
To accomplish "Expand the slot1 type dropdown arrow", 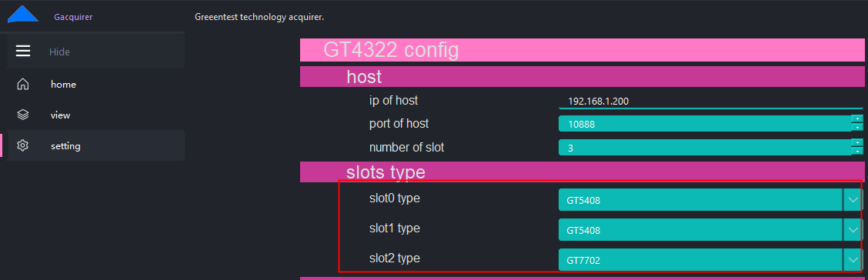I will (853, 230).
